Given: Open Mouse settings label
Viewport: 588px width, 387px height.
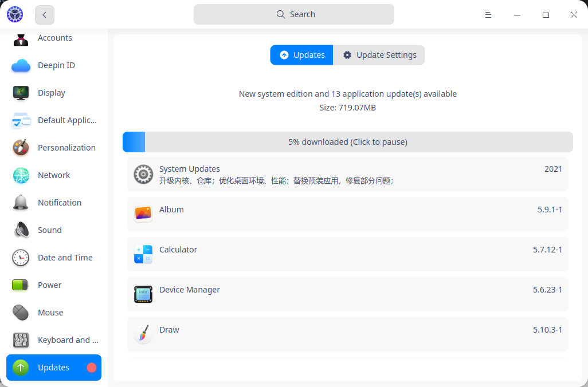Looking at the screenshot, I should tap(50, 313).
